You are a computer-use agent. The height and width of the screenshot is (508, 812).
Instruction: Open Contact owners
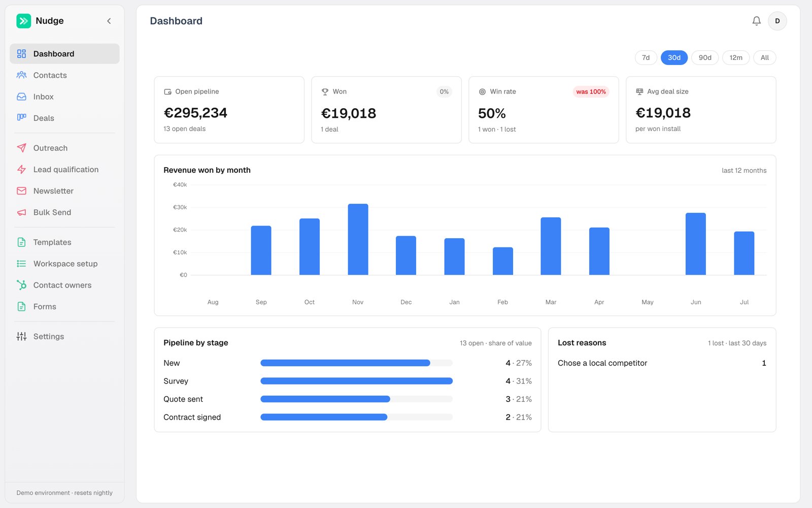(x=64, y=285)
